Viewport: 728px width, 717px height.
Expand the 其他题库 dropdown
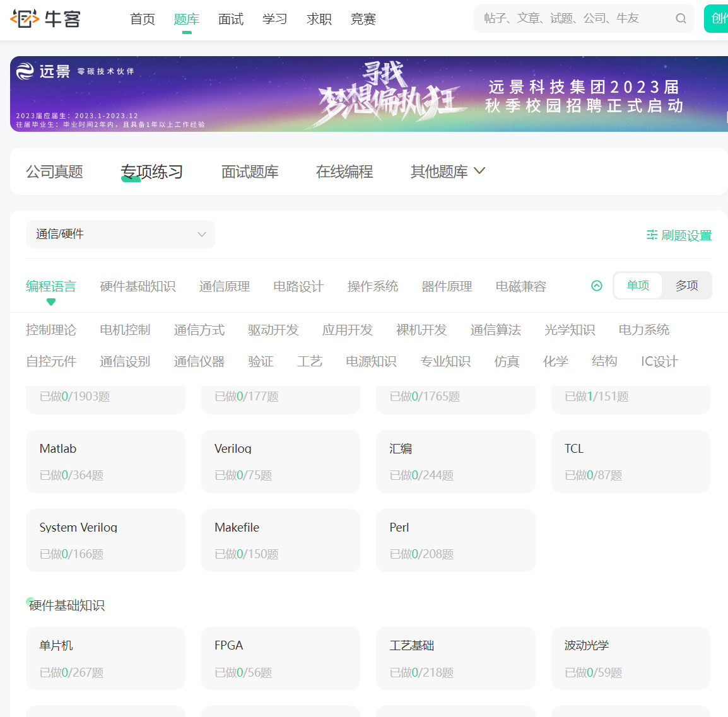pyautogui.click(x=447, y=172)
